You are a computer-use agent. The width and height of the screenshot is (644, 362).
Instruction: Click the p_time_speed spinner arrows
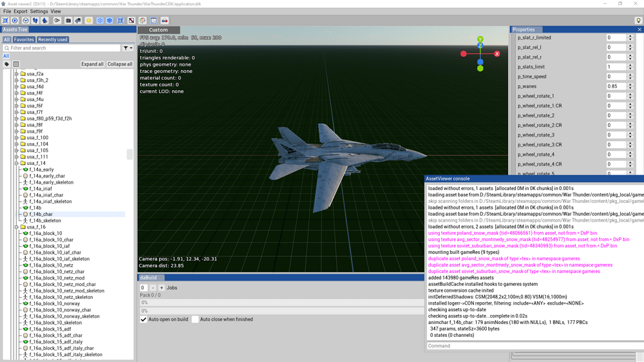coord(630,77)
